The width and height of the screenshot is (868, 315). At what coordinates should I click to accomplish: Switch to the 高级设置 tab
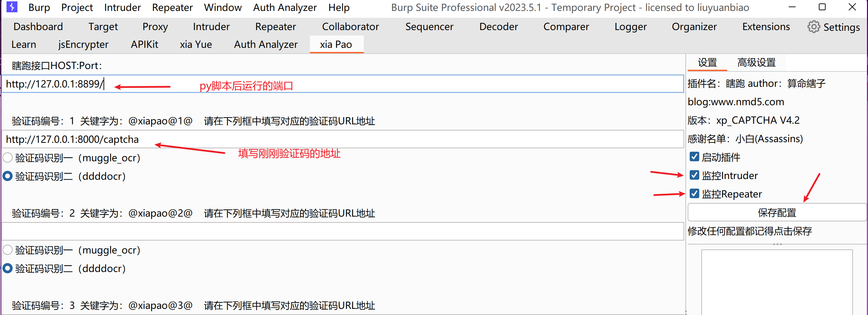pos(756,63)
